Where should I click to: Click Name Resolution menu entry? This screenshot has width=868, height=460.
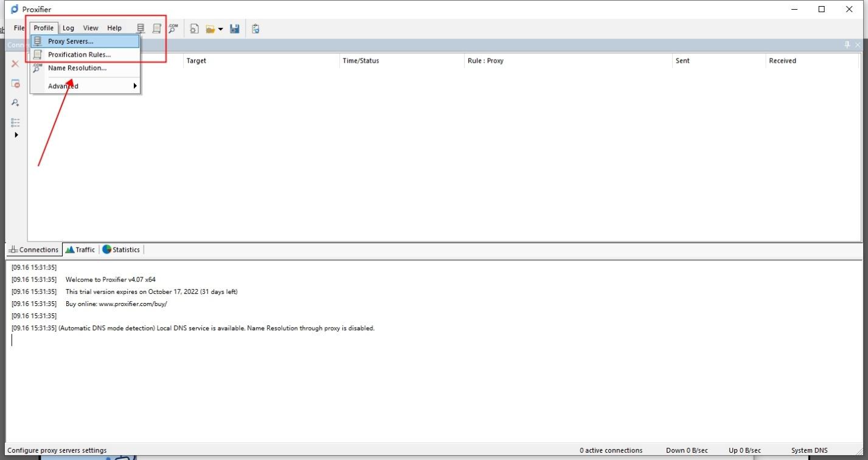pyautogui.click(x=77, y=68)
